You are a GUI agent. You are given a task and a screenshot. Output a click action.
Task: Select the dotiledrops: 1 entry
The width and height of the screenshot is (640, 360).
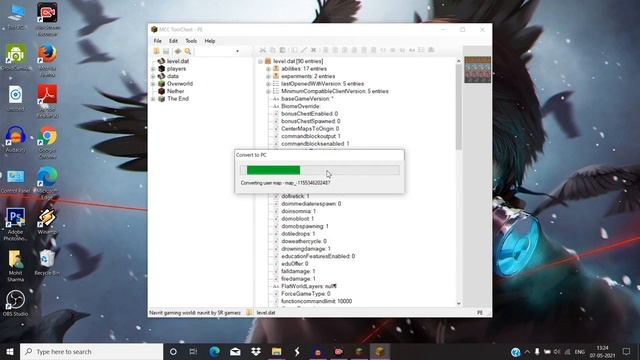click(298, 233)
